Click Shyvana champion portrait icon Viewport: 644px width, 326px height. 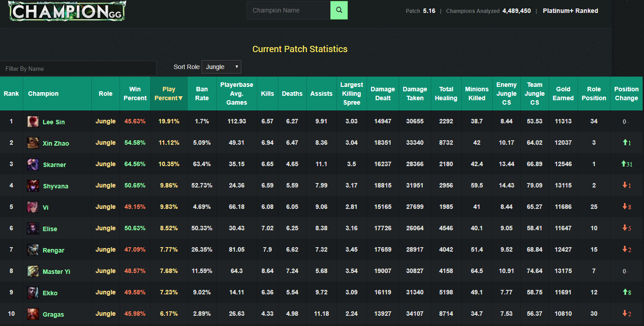33,186
